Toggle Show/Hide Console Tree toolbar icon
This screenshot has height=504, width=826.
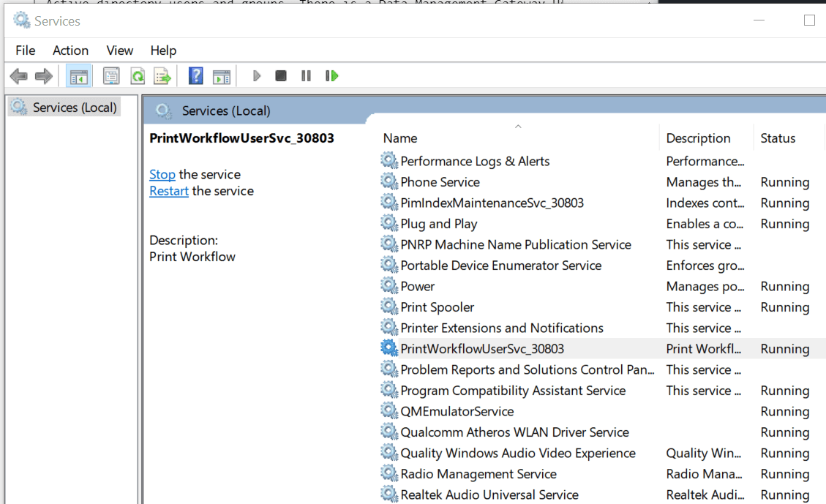pos(78,76)
